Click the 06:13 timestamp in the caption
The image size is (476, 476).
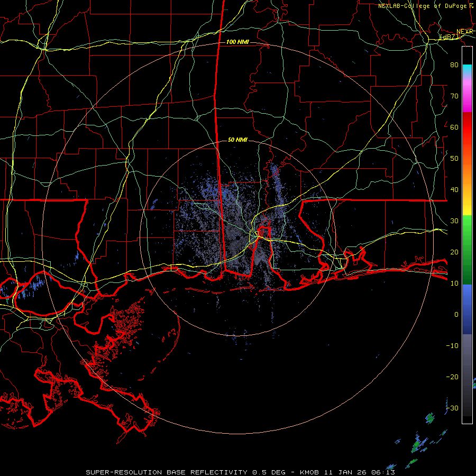pos(383,472)
